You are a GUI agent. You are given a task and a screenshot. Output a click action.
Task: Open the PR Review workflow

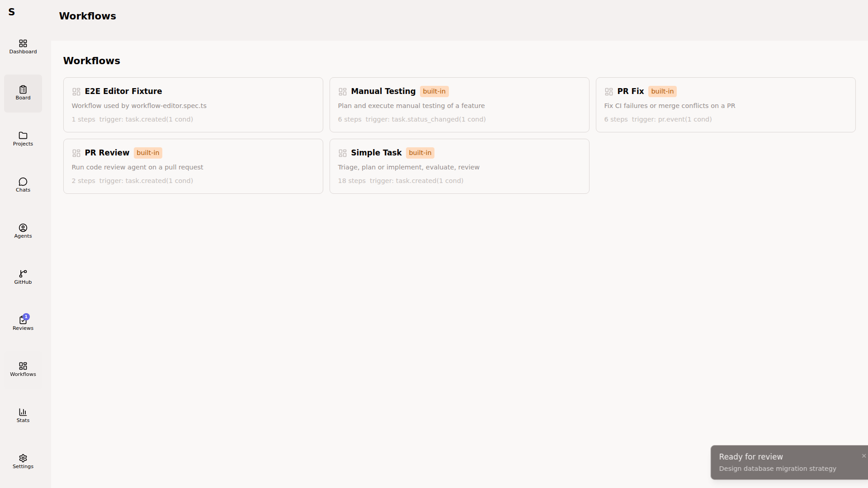pos(193,166)
